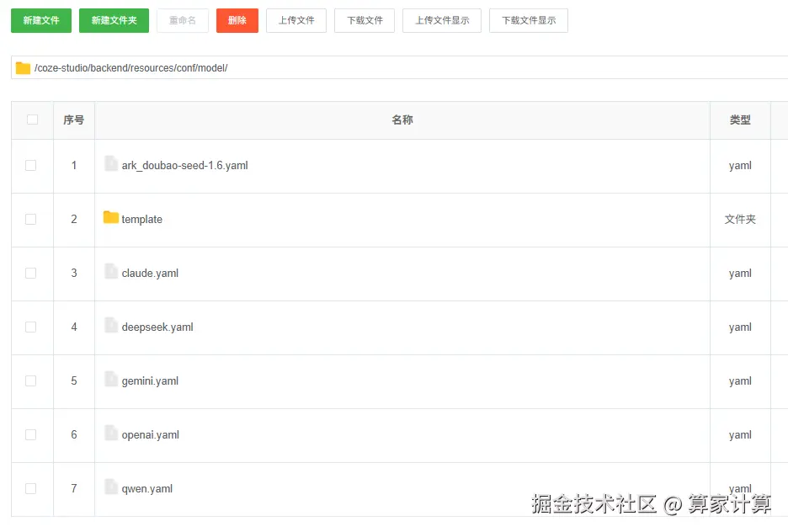Click the 上传文件显示 button
Screen dimensions: 788x532
(441, 20)
